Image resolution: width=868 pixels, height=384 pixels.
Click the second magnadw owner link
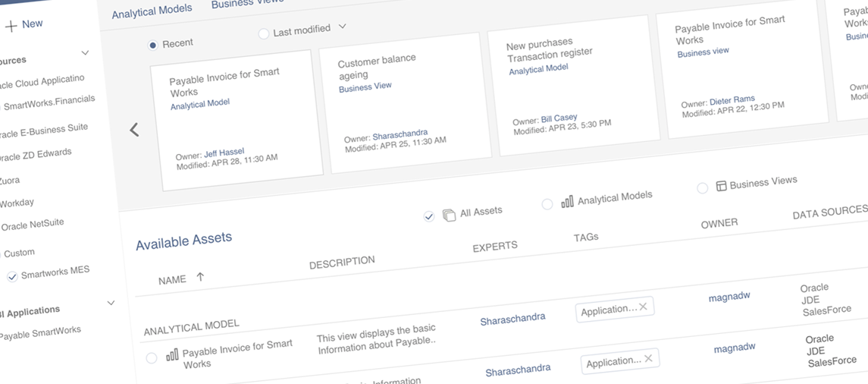(735, 348)
